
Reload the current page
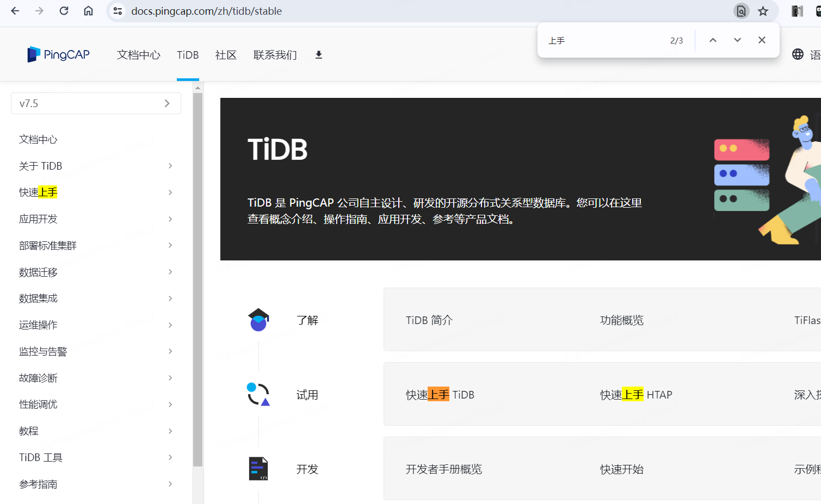pos(64,11)
